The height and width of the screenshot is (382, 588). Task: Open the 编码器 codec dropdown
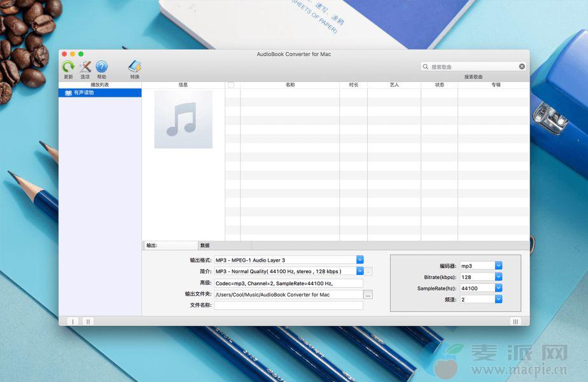(x=498, y=265)
